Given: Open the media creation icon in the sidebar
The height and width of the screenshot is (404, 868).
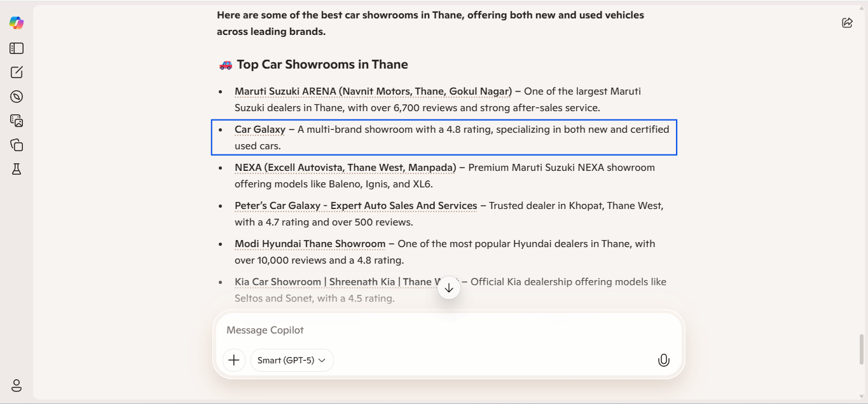Looking at the screenshot, I should (x=16, y=121).
